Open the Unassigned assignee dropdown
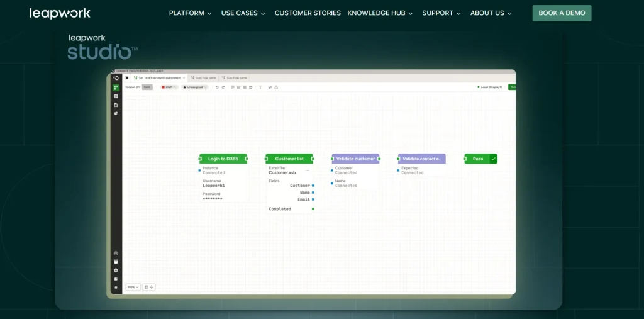 point(195,87)
